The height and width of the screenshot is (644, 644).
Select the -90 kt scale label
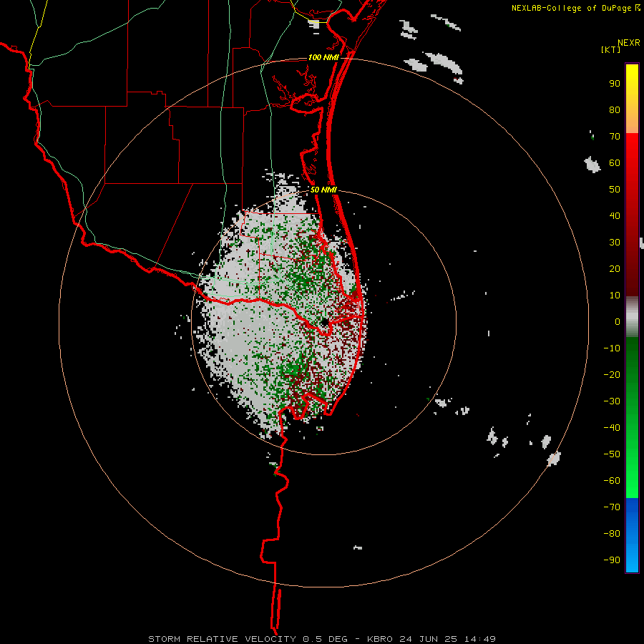[x=612, y=560]
